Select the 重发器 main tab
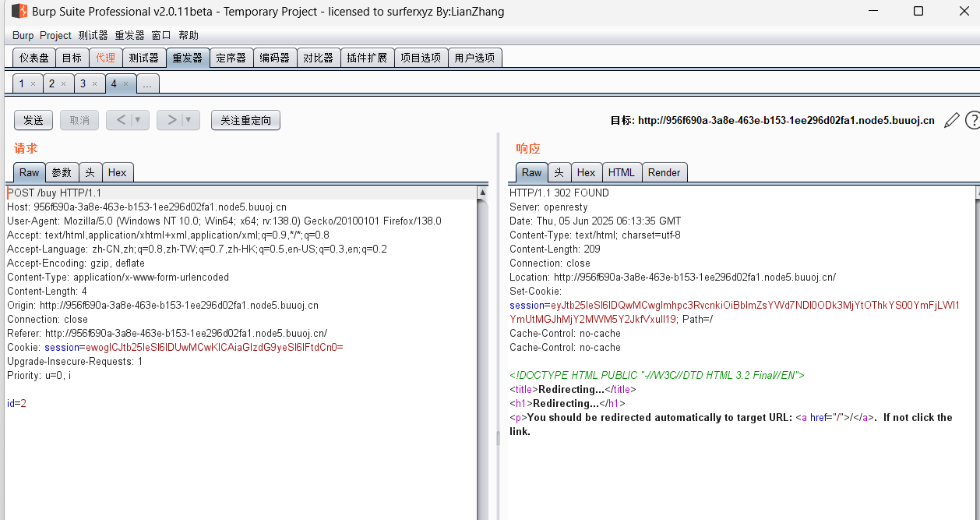 187,58
